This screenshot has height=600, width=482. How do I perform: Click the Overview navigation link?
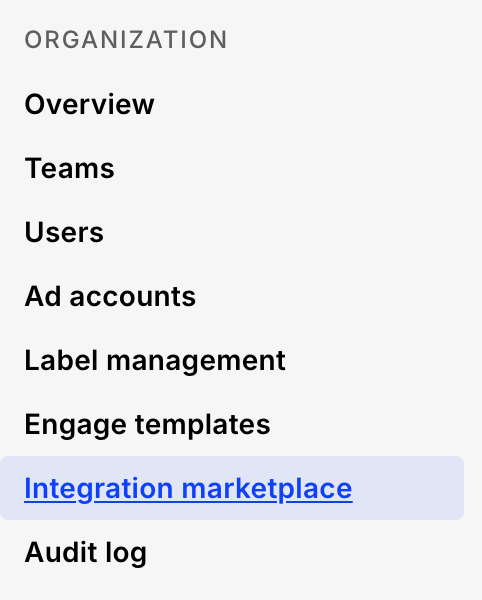(89, 104)
